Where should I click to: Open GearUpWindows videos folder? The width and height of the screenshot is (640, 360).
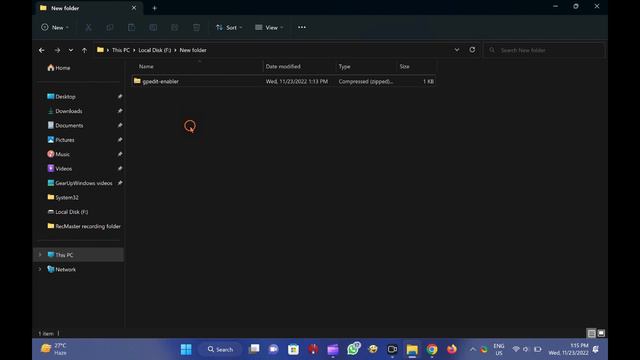click(x=80, y=183)
